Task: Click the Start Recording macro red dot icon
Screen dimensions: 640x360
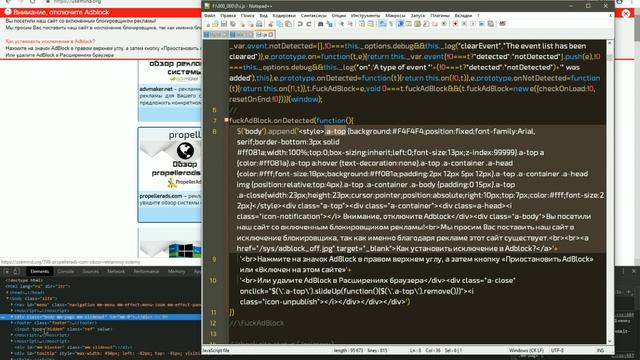Action: coord(455,24)
